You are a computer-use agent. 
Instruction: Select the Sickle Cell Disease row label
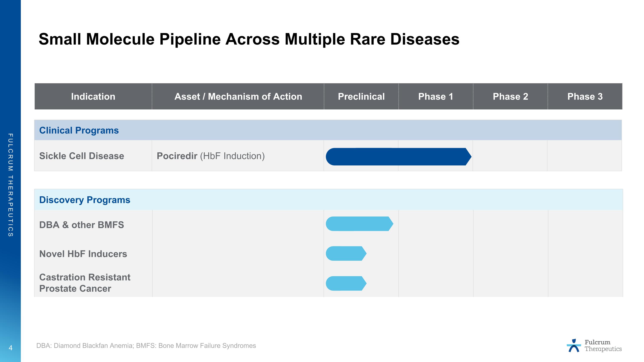coord(82,156)
